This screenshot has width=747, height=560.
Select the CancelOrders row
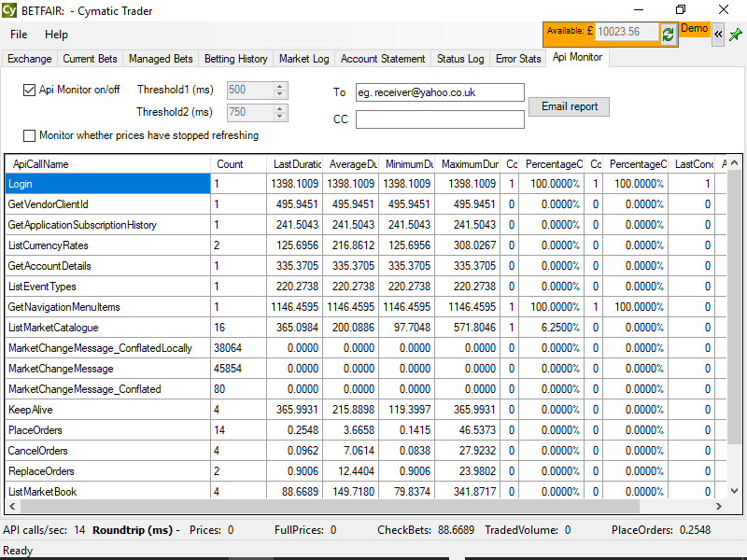click(x=366, y=451)
